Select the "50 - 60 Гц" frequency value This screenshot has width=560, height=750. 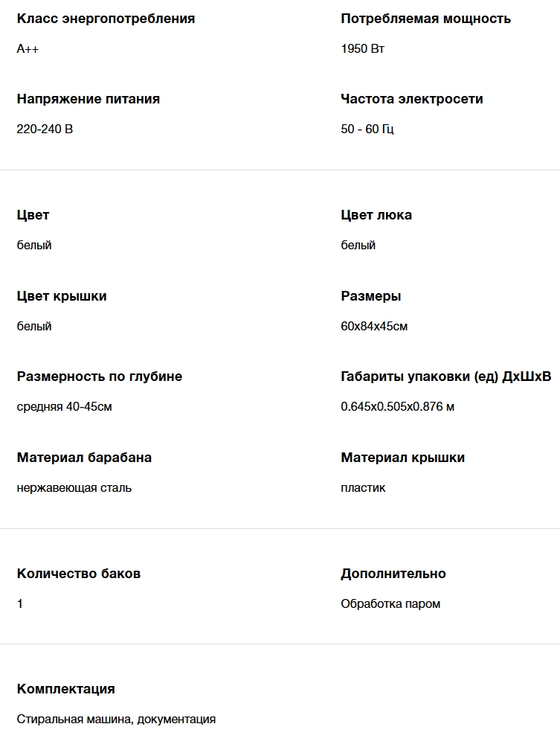pos(367,129)
